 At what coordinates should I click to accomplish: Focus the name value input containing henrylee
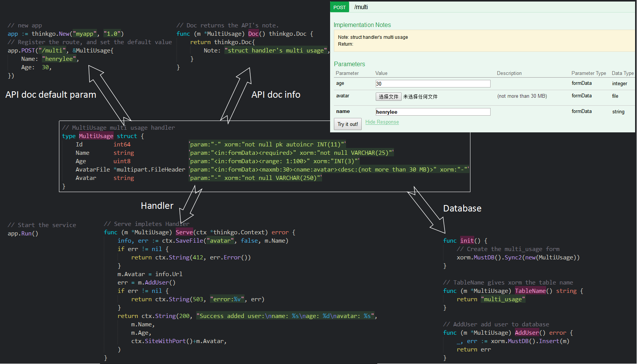pos(433,112)
